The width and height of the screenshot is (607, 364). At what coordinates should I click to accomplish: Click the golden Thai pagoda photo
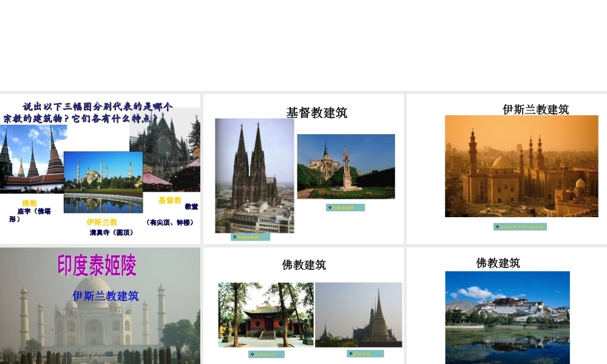pyautogui.click(x=359, y=314)
